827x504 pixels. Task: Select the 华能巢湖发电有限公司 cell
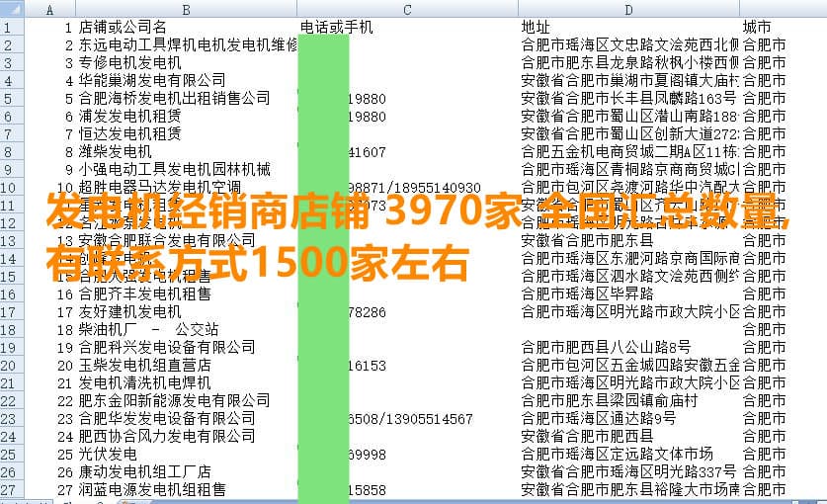[152, 80]
